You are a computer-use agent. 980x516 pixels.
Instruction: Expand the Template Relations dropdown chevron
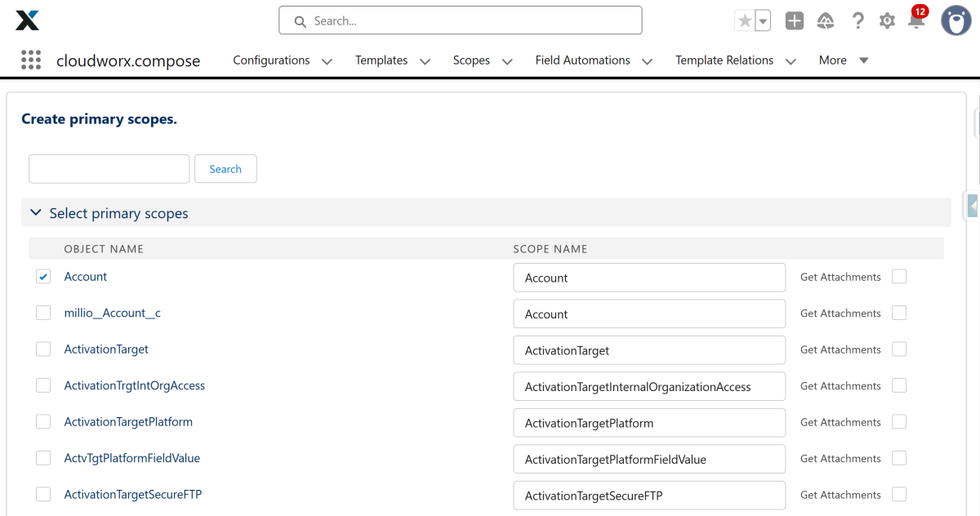point(791,61)
